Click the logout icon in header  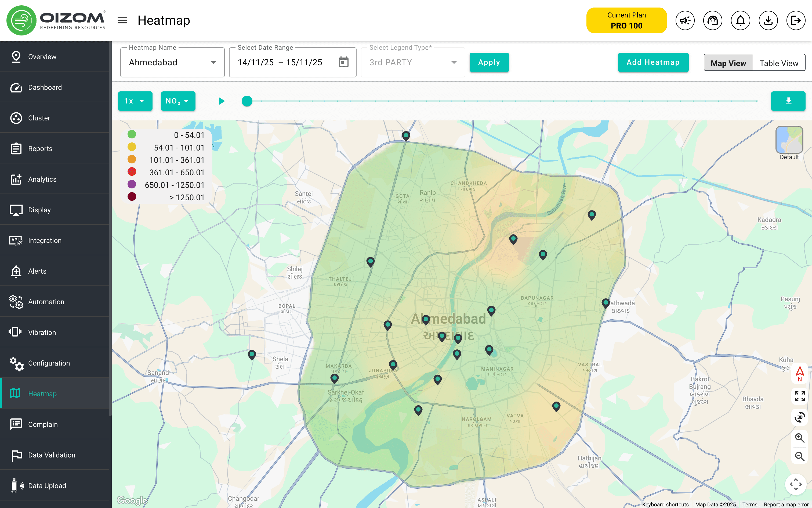(796, 20)
